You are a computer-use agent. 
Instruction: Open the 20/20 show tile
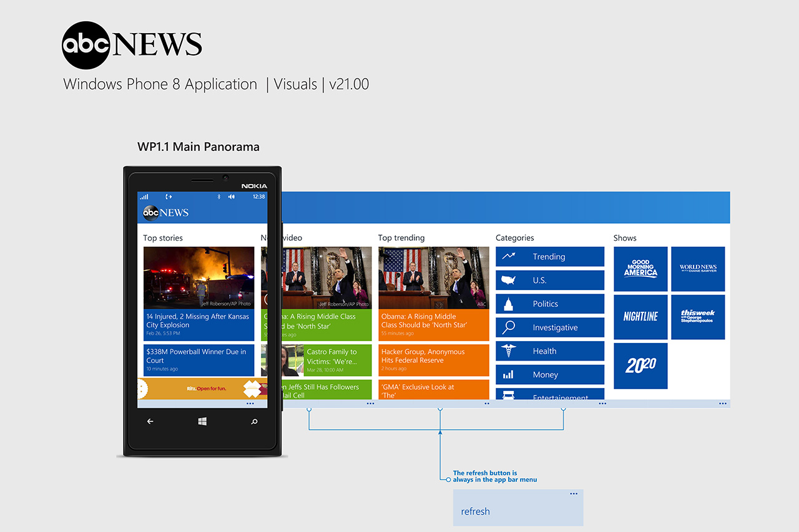(640, 365)
